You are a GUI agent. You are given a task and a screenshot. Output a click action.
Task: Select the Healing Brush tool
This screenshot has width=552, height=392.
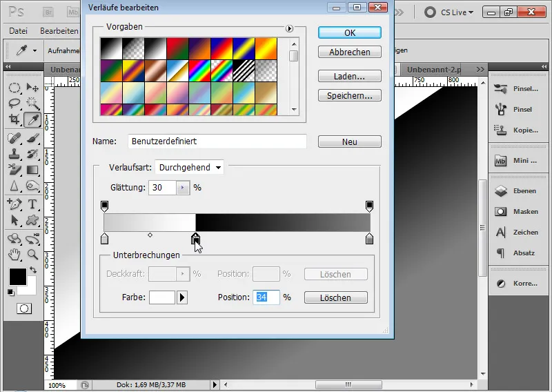pos(14,138)
